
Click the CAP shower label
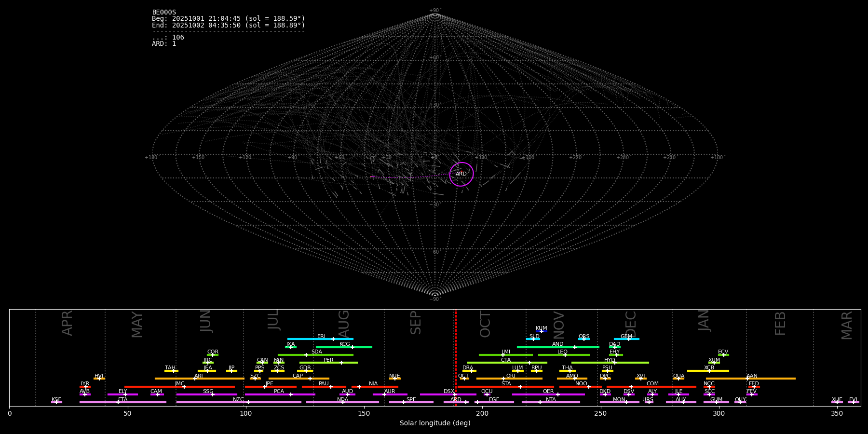pyautogui.click(x=298, y=376)
